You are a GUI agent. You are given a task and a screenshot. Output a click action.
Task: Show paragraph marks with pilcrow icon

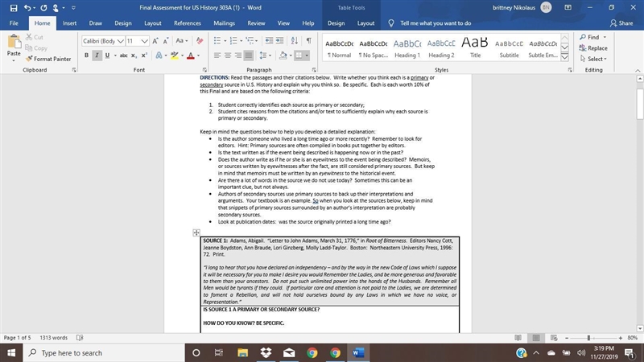[x=309, y=40]
